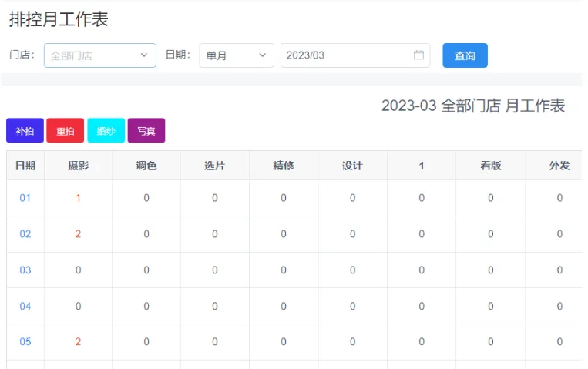The image size is (588, 369).
Task: Open the 门店 store dropdown
Action: (x=99, y=55)
